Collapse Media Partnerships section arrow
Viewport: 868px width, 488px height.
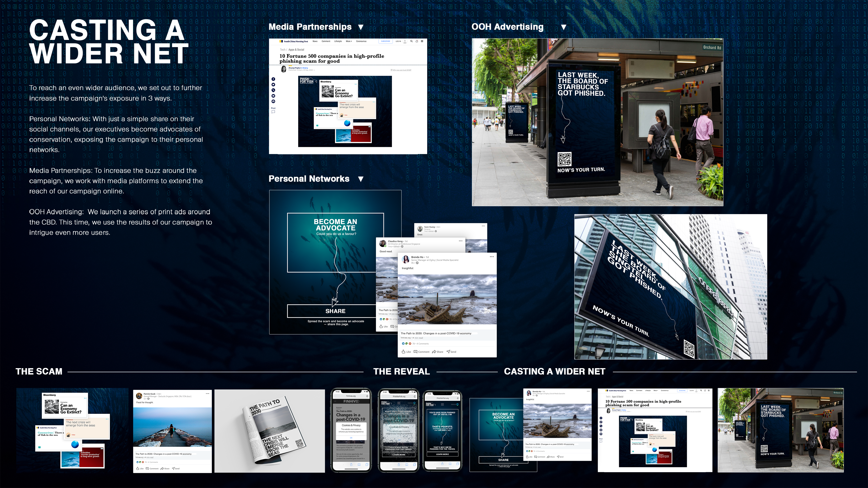point(361,27)
